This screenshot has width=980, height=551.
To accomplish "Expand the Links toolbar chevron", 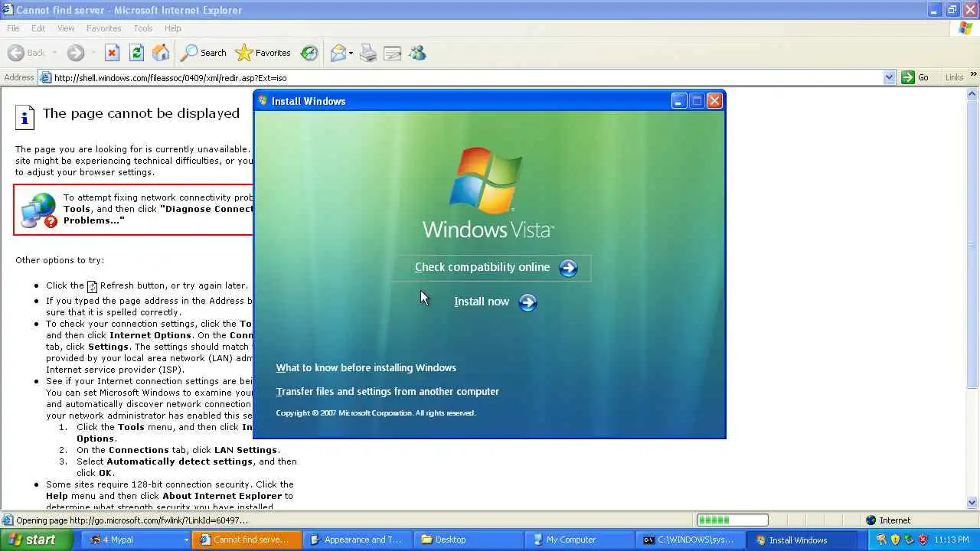I will point(974,75).
